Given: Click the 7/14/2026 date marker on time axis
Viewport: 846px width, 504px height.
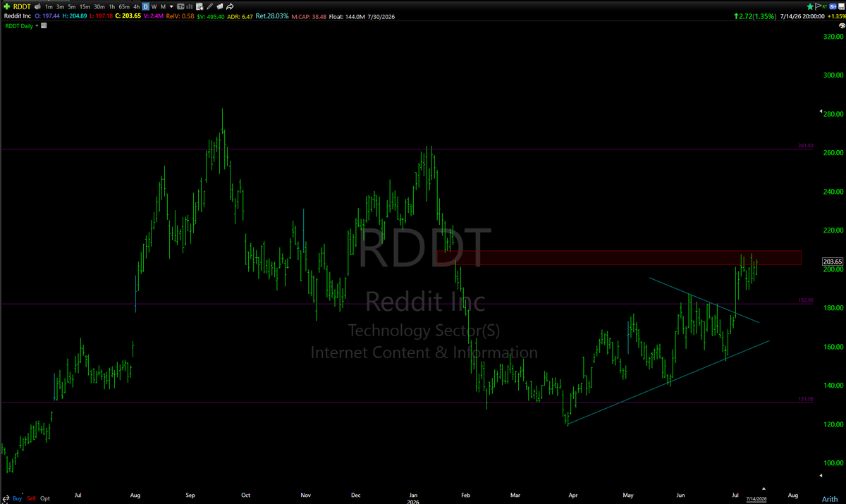Looking at the screenshot, I should click(756, 498).
